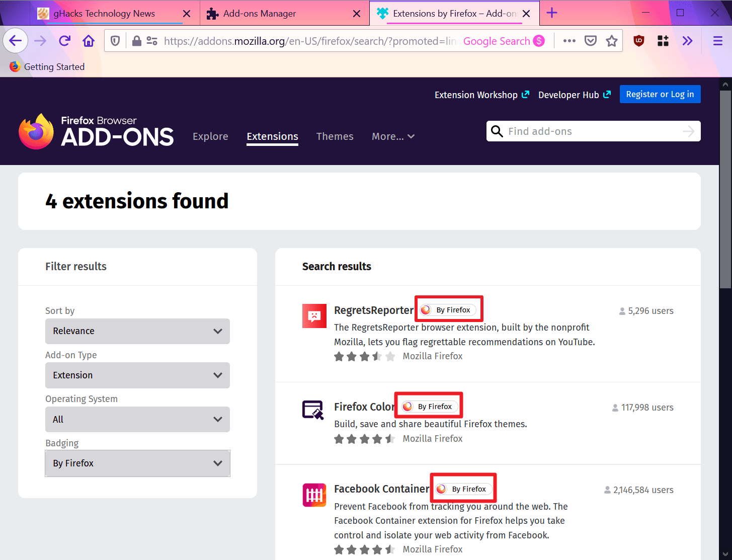Click the "117,998 users" count

point(643,408)
